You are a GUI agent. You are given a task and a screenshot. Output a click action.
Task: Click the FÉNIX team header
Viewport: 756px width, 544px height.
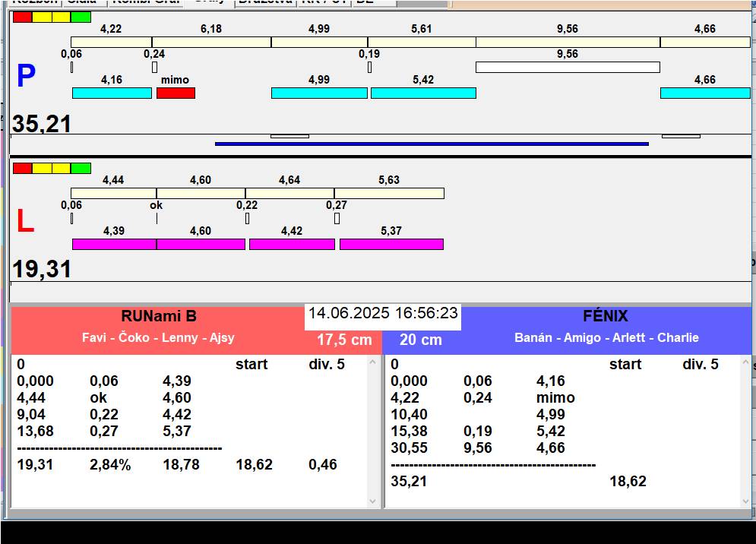[606, 316]
